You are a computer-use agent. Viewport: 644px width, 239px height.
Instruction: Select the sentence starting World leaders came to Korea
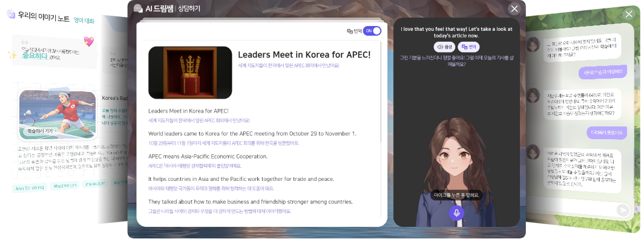(x=252, y=134)
